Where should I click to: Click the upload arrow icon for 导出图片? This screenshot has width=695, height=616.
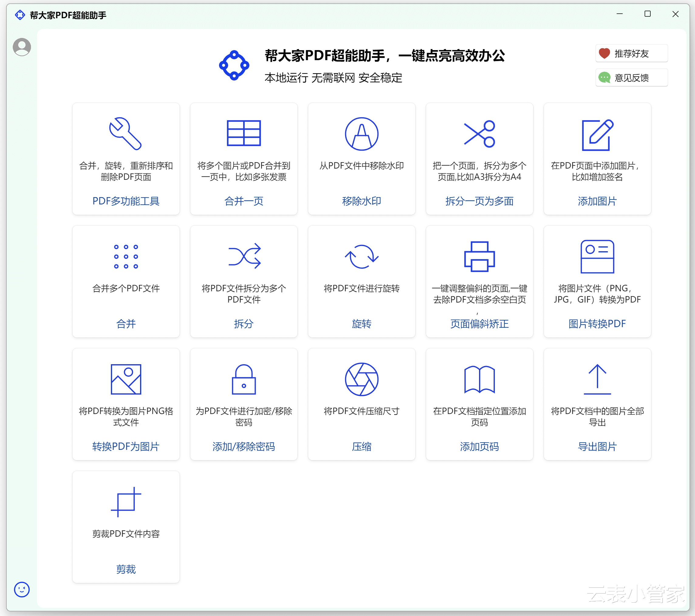tap(597, 379)
